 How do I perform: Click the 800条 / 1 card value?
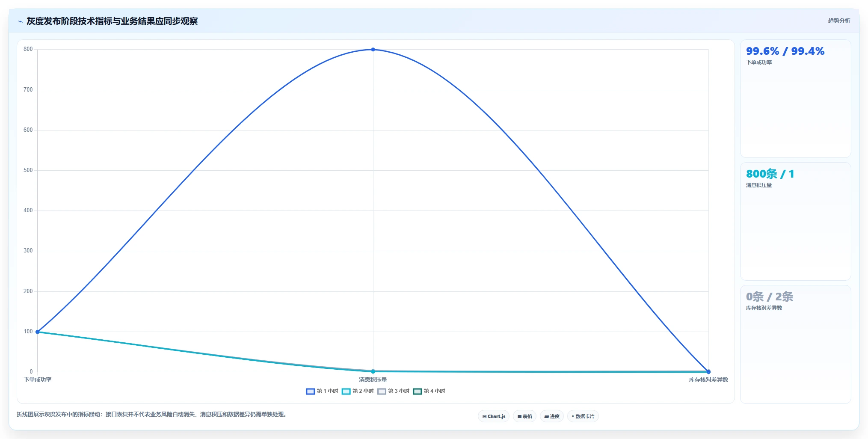click(x=770, y=174)
